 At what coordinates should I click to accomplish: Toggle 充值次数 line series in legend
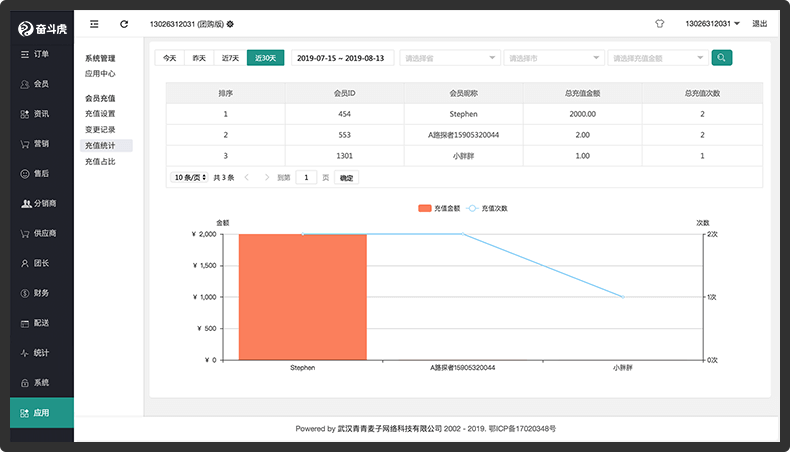point(487,208)
